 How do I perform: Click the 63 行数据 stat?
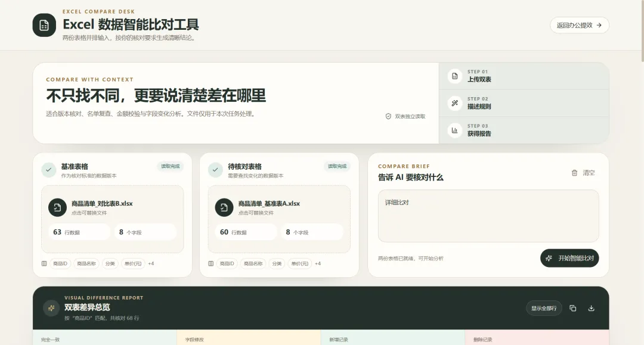click(x=79, y=232)
